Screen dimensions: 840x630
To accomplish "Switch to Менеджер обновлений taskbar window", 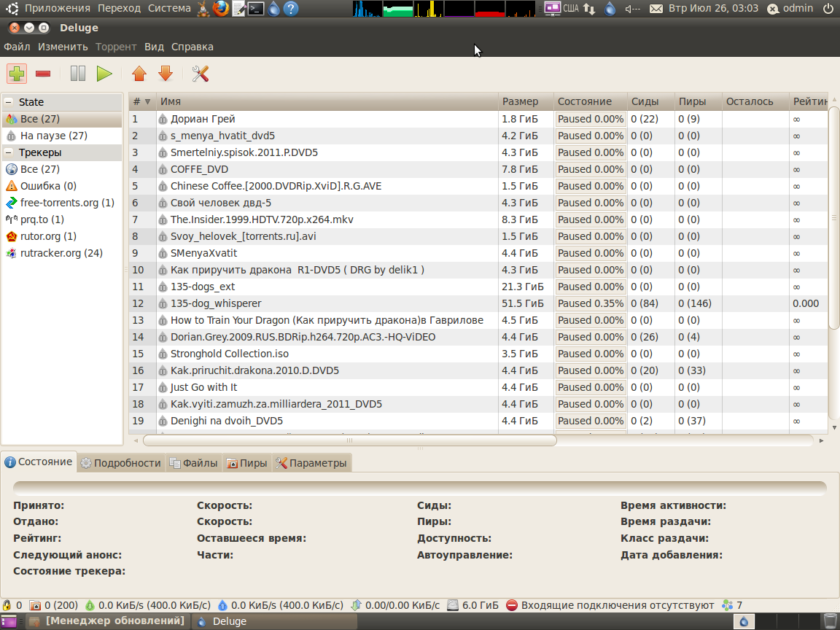I will (108, 621).
